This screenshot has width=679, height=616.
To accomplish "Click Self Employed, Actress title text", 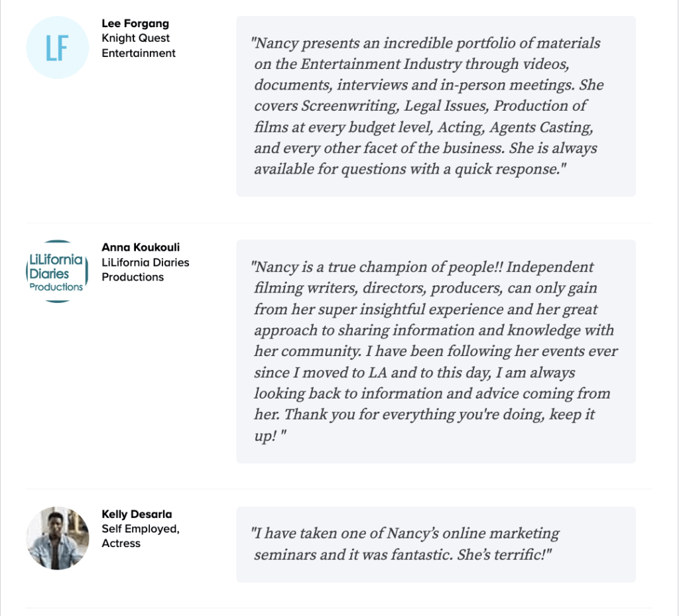I will tap(141, 536).
